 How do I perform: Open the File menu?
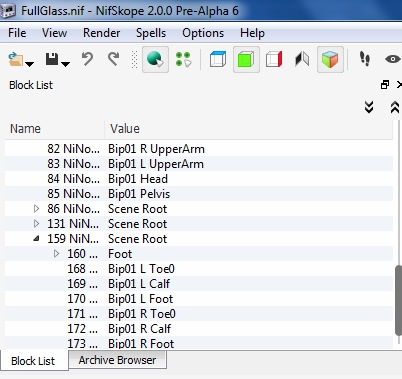(17, 33)
